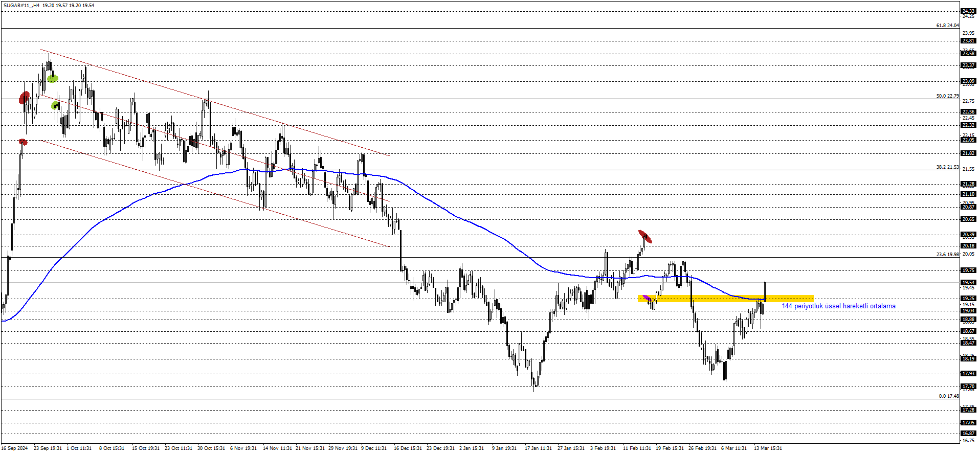The image size is (980, 454).
Task: Click the 22.56 price level tag
Action: pos(968,112)
